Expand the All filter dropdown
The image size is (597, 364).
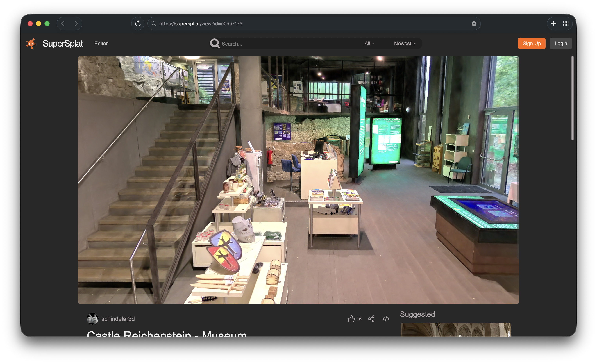[369, 44]
